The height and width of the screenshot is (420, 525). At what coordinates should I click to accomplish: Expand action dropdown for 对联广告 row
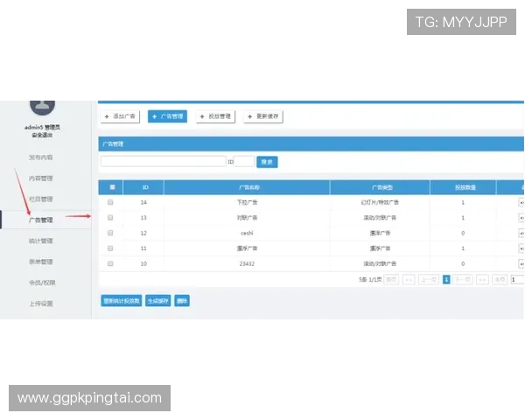click(521, 217)
